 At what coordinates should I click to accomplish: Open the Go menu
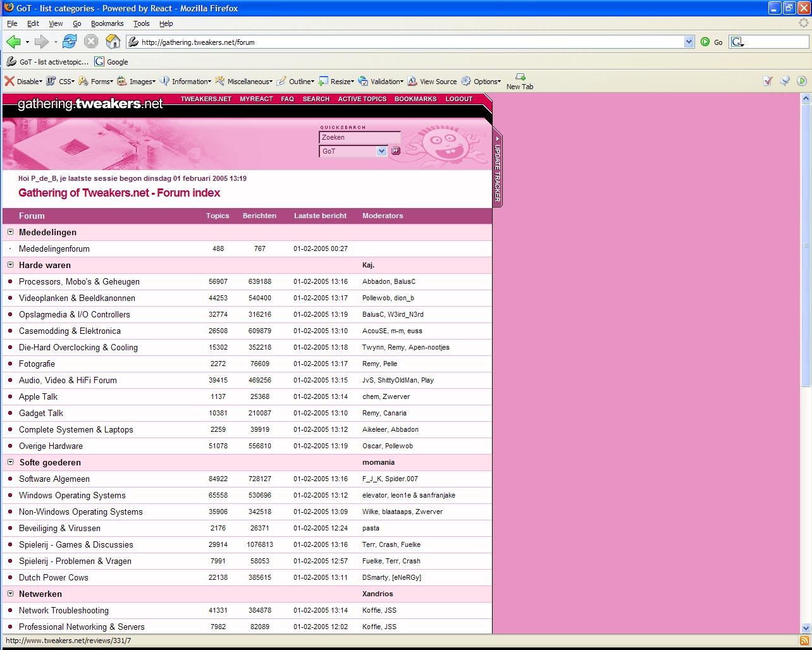[x=77, y=23]
